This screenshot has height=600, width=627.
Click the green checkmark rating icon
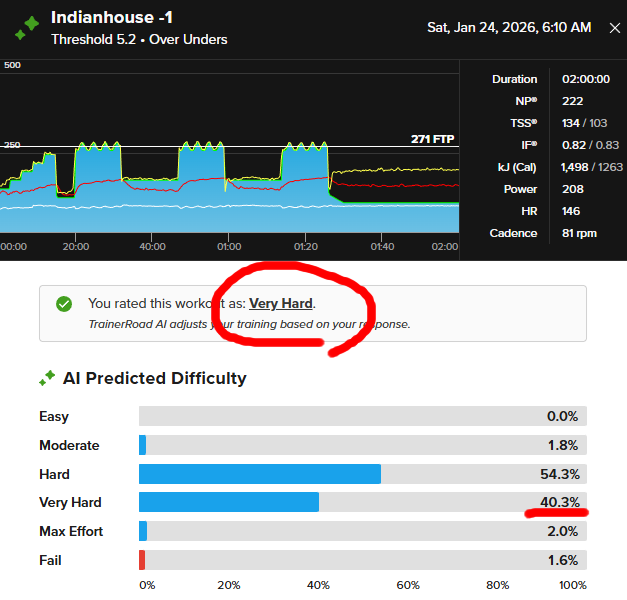[64, 303]
